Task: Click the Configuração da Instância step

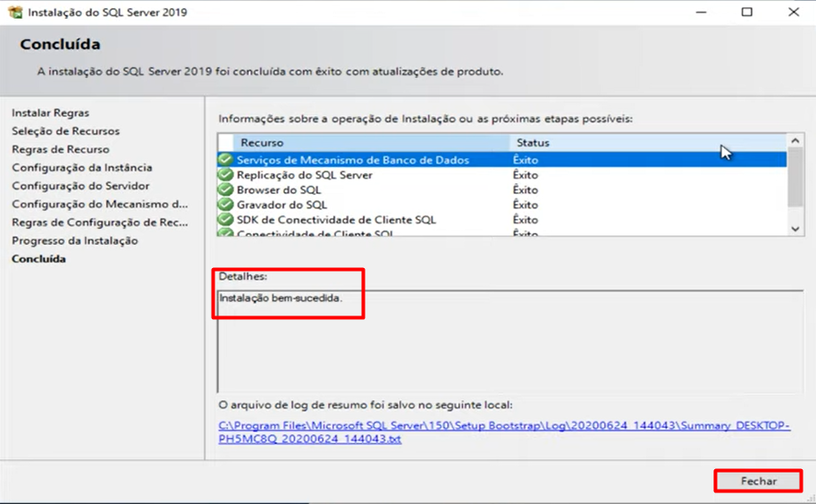Action: pos(81,167)
